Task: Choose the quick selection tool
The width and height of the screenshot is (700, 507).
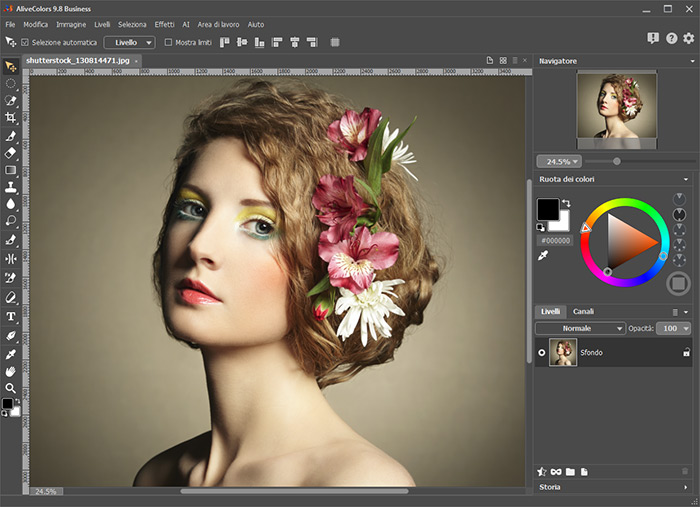Action: (11, 100)
